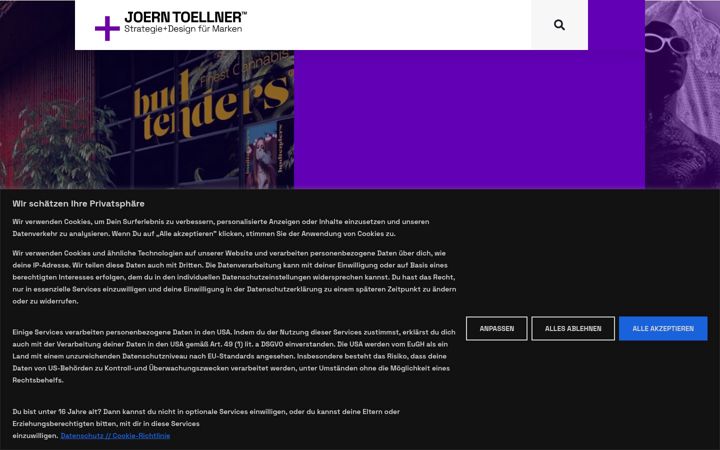Image resolution: width=720 pixels, height=450 pixels.
Task: Go home via Joern Toellner logo text
Action: [x=186, y=17]
